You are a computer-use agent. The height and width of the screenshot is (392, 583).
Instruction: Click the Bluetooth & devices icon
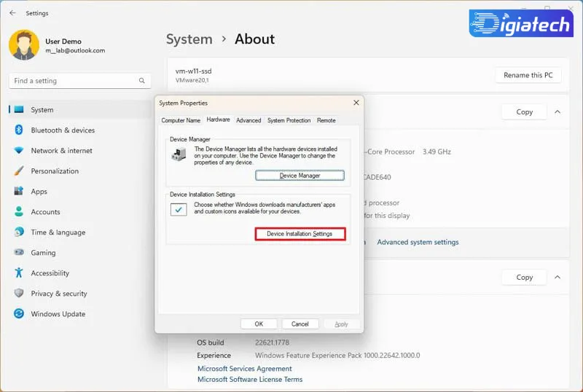tap(19, 130)
